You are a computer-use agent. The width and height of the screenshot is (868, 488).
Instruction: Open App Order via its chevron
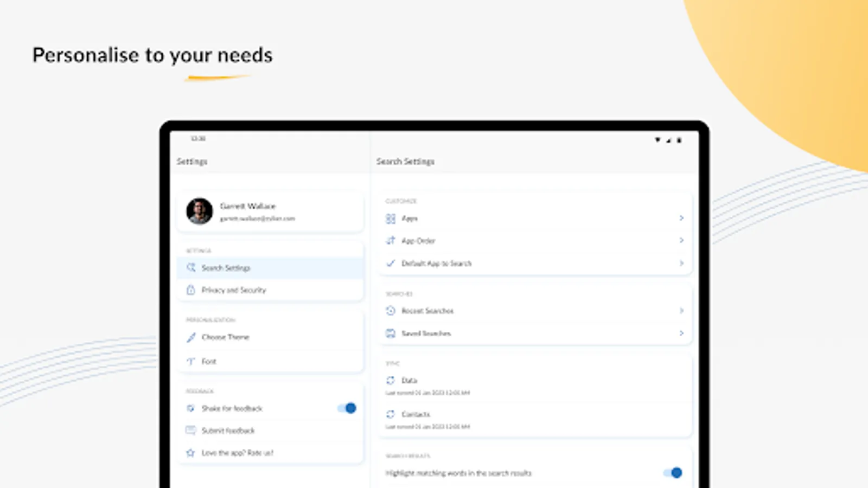tap(681, 240)
